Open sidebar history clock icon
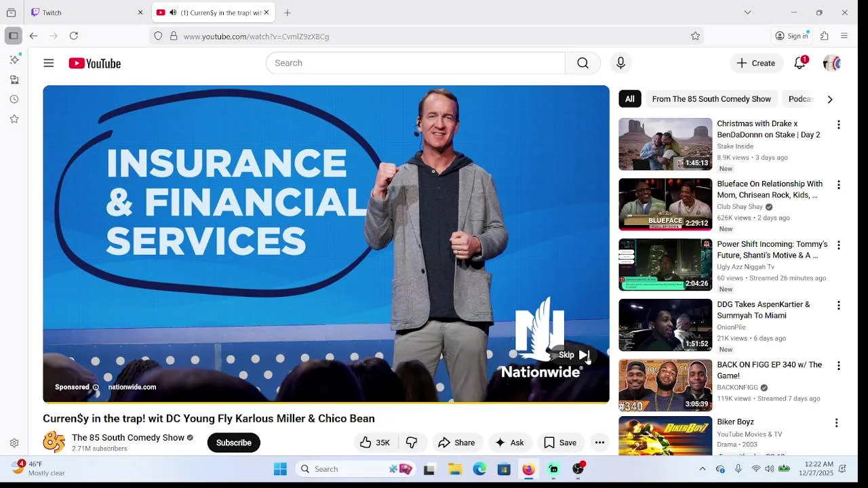Image resolution: width=868 pixels, height=488 pixels. [x=14, y=100]
